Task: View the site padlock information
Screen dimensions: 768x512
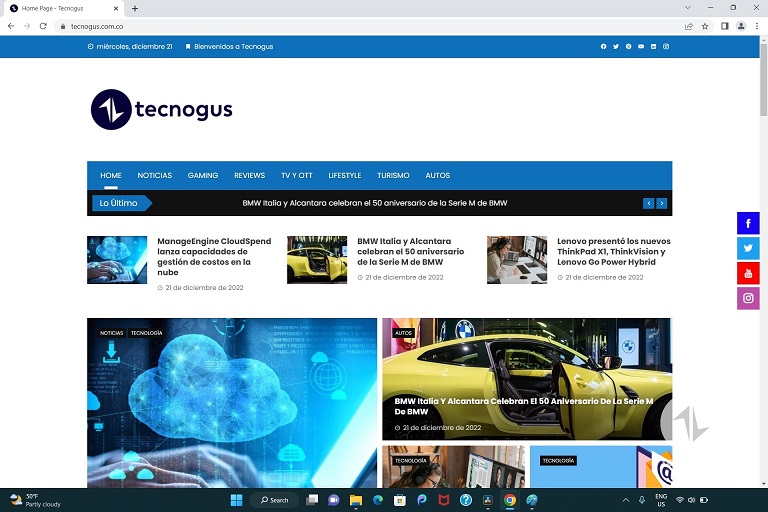Action: (63, 26)
